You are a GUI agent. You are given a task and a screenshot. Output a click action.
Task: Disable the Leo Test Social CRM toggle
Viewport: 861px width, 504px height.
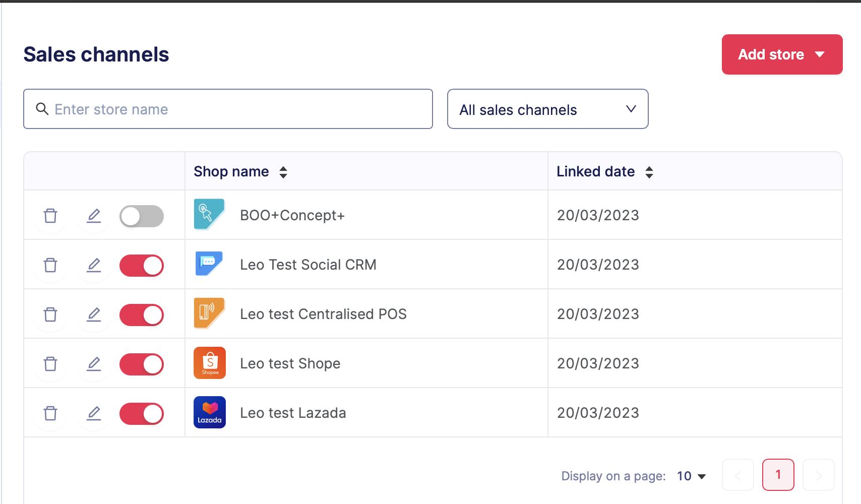[142, 266]
